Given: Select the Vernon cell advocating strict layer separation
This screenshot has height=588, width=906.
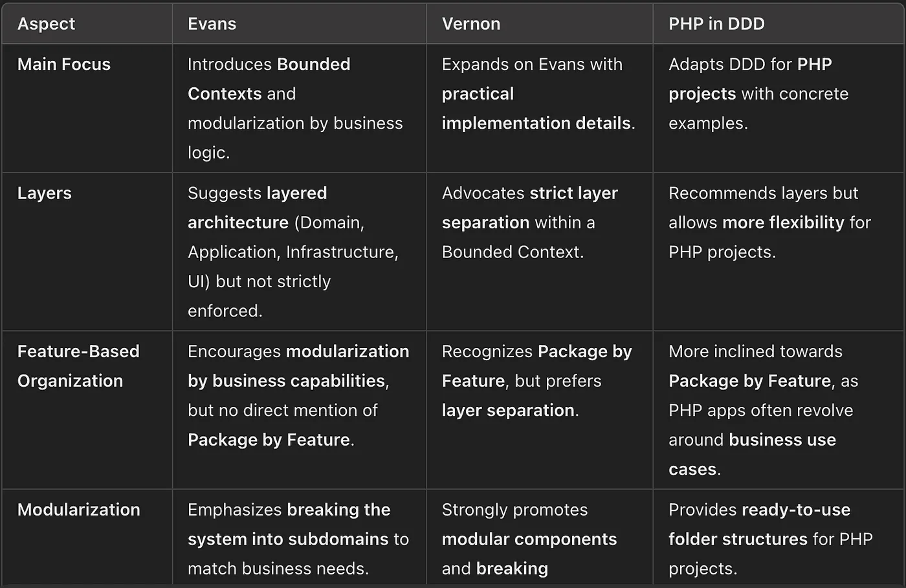Looking at the screenshot, I should coord(539,252).
